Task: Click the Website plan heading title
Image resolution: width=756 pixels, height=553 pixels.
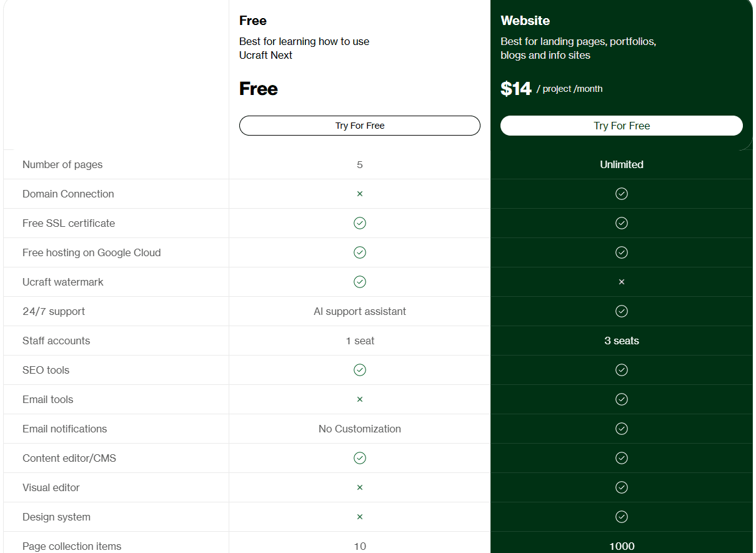Action: pyautogui.click(x=525, y=21)
